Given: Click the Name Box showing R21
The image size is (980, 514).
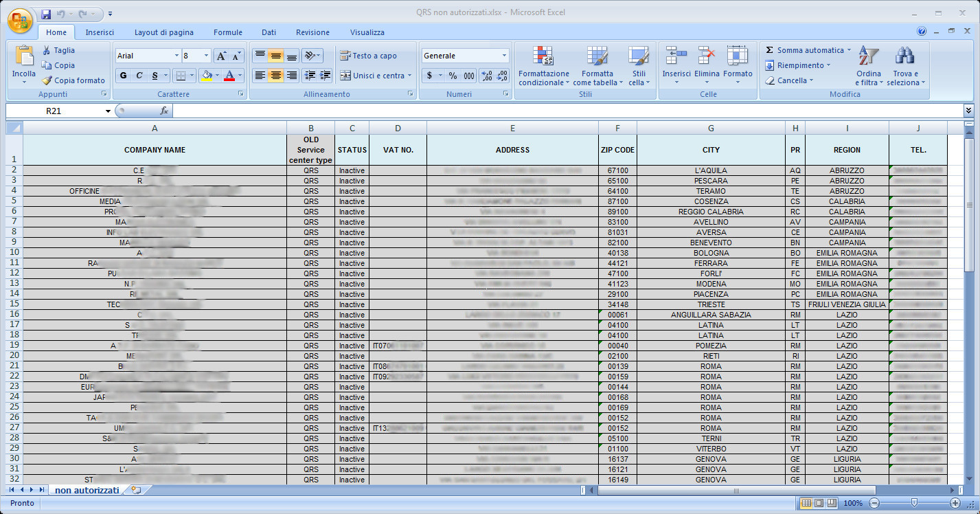Looking at the screenshot, I should click(55, 111).
